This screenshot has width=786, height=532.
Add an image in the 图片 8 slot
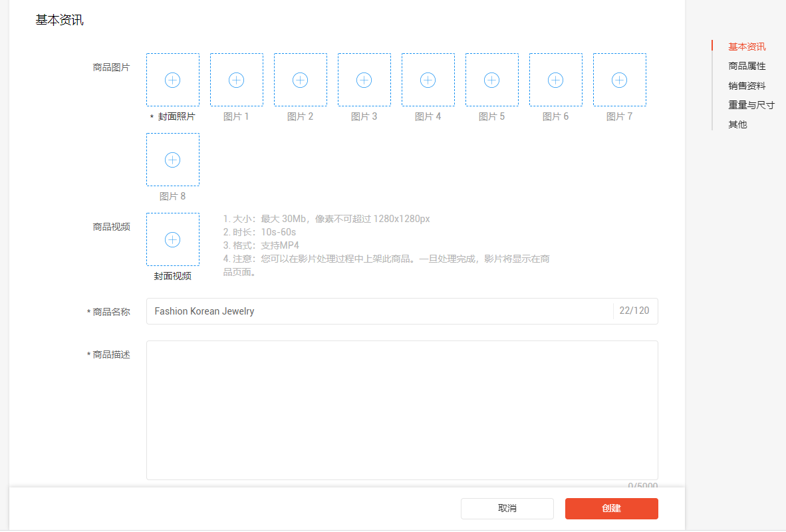172,160
